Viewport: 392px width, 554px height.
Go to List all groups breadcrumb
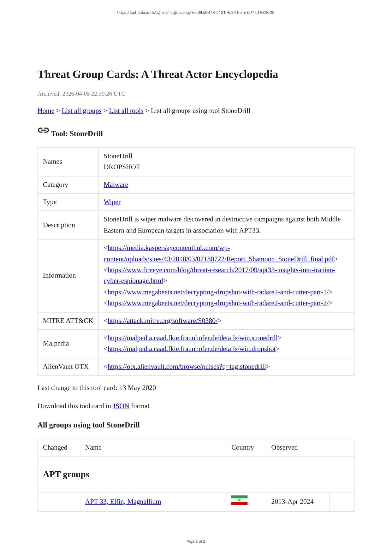81,111
